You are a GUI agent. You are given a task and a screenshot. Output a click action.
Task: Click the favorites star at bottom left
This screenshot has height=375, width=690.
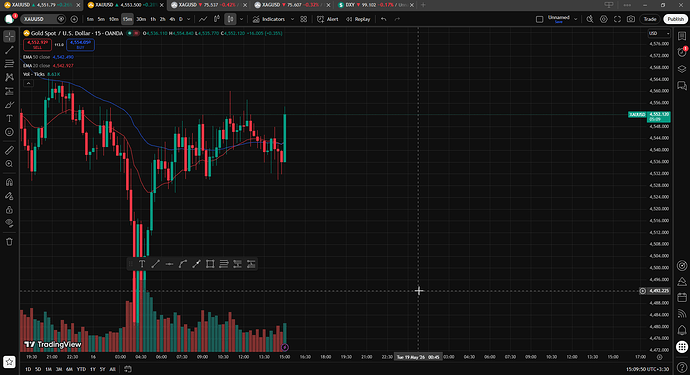click(9, 362)
